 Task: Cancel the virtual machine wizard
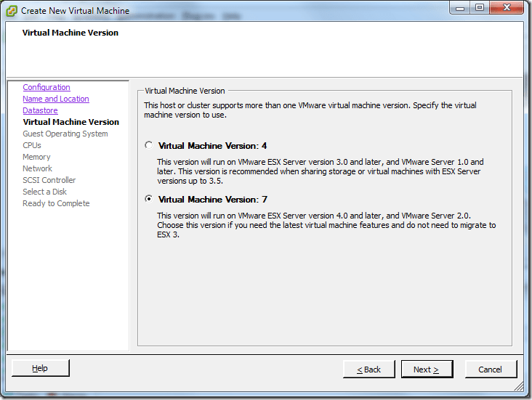(491, 370)
